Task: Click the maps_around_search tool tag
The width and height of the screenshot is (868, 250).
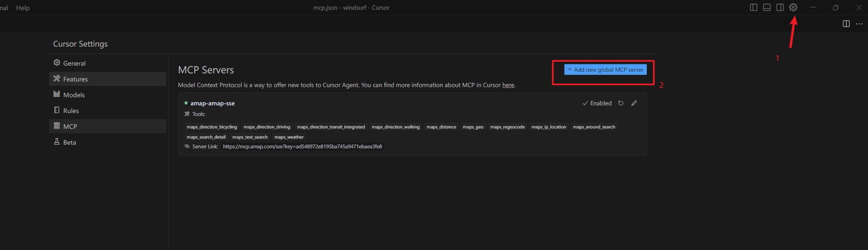Action: click(594, 127)
